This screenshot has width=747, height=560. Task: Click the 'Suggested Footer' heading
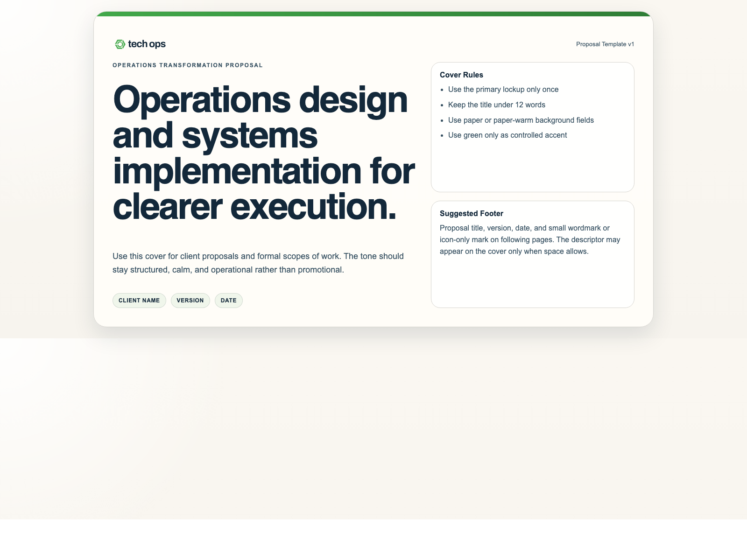point(471,214)
